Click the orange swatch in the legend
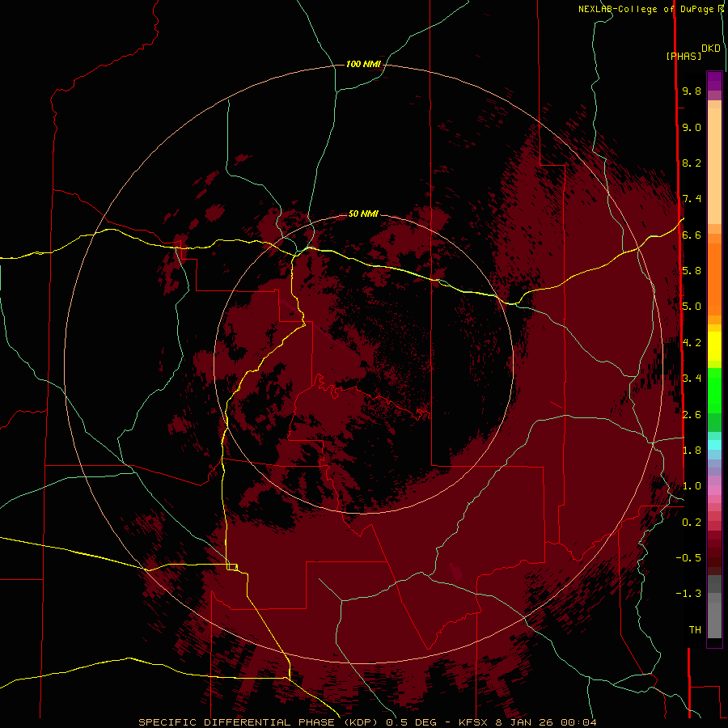Screen dimensions: 728x728 pyautogui.click(x=714, y=278)
